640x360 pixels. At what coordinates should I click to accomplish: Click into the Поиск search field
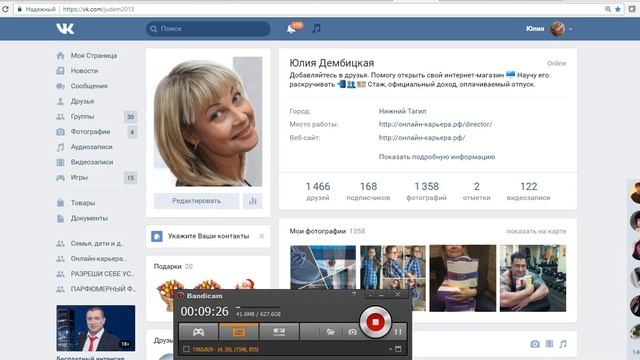click(208, 29)
